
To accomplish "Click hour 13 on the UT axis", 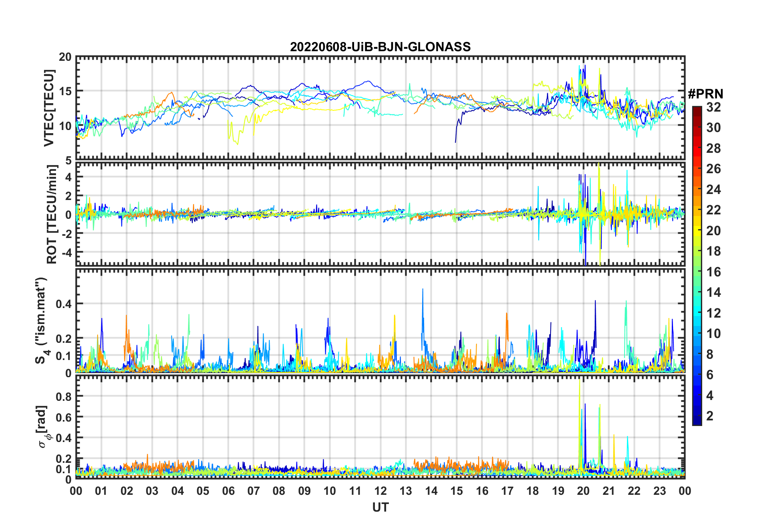I will click(406, 491).
